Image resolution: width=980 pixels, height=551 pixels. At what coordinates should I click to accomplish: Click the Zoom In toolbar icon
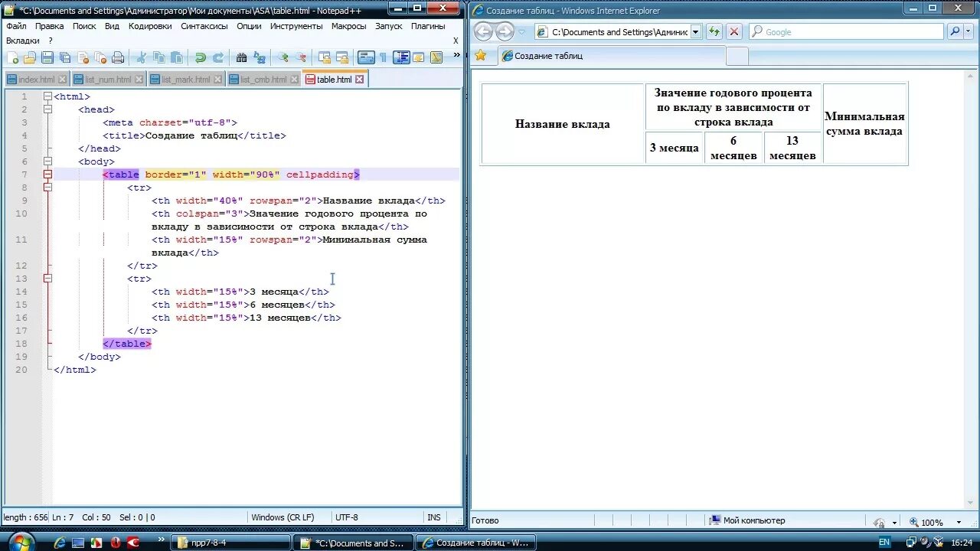(283, 57)
